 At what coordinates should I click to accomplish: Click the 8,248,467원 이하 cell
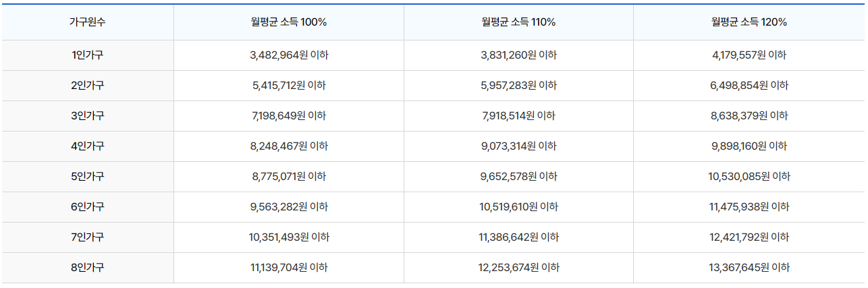(x=289, y=146)
